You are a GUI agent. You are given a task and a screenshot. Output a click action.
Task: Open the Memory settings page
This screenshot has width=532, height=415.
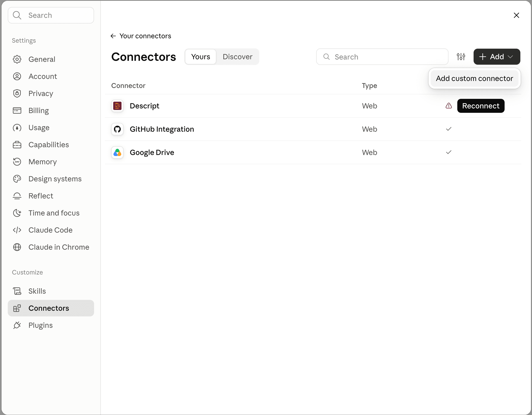(51, 162)
